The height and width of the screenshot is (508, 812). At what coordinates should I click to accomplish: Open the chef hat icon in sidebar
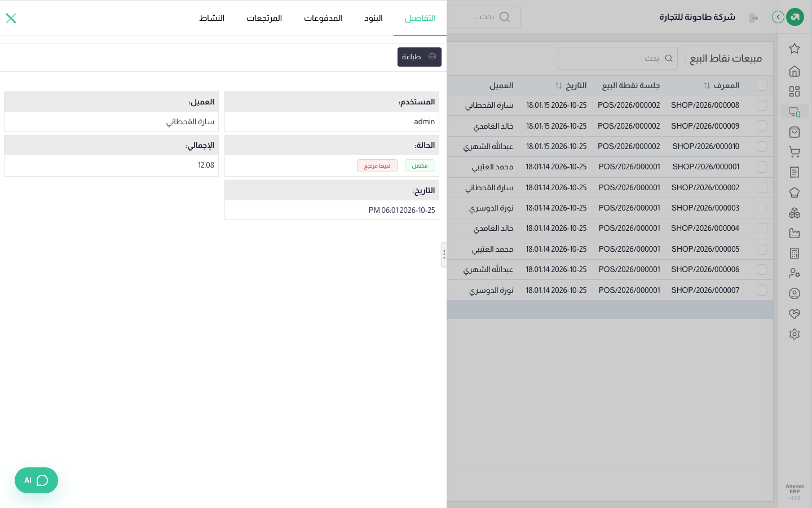(x=795, y=192)
